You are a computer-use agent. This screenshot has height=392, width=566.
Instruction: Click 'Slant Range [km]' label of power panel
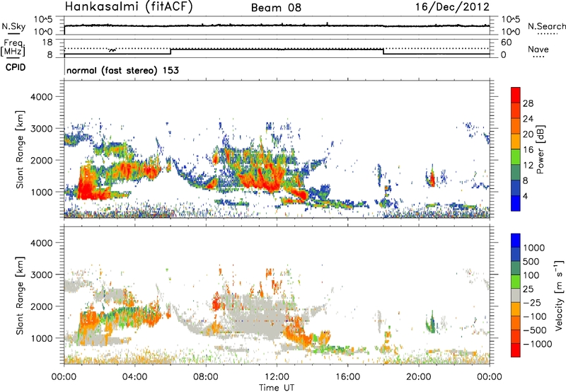coord(20,149)
